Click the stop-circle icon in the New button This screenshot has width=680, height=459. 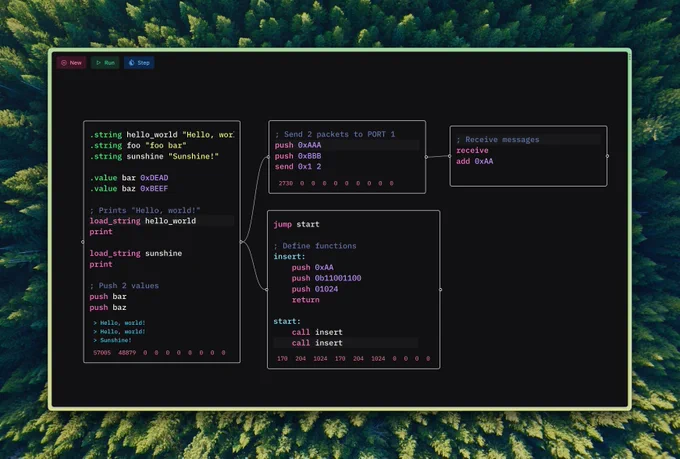click(64, 63)
